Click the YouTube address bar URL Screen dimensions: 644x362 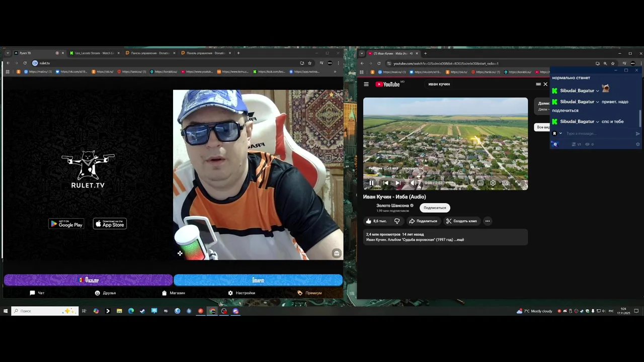click(446, 63)
